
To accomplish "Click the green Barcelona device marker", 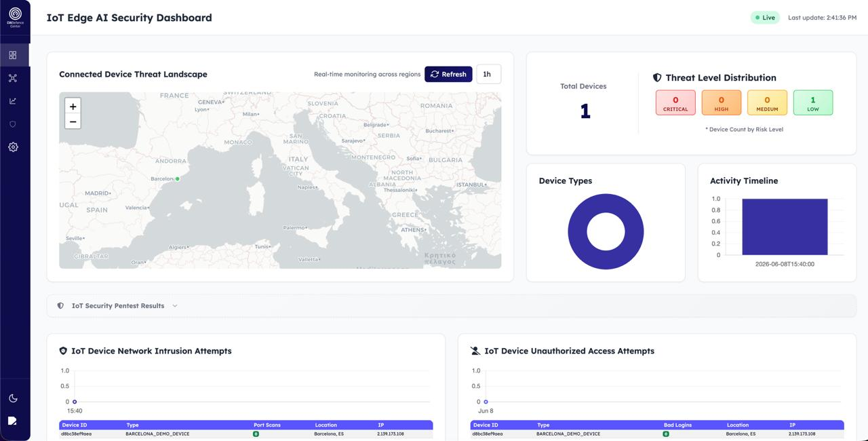I will tap(178, 179).
